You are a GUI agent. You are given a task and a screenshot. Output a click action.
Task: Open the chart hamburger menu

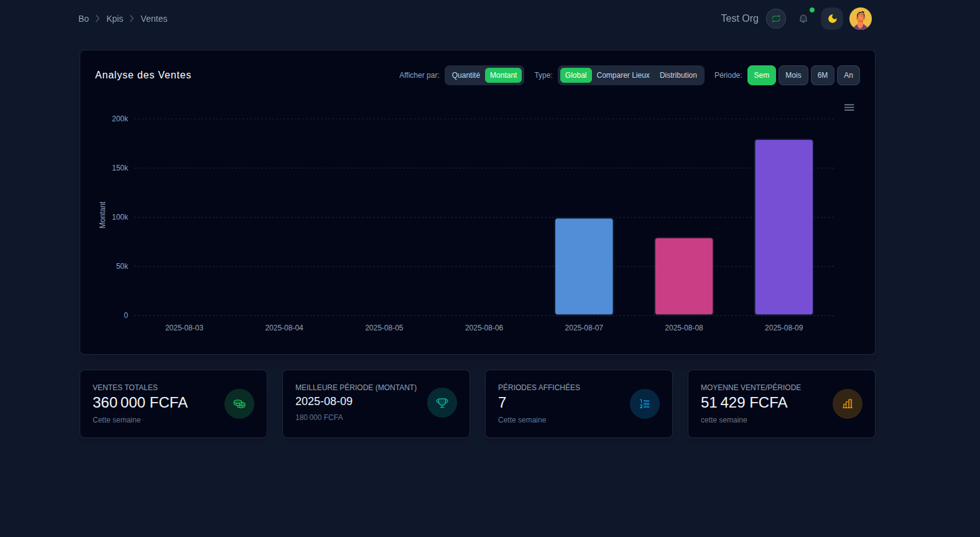[x=849, y=108]
